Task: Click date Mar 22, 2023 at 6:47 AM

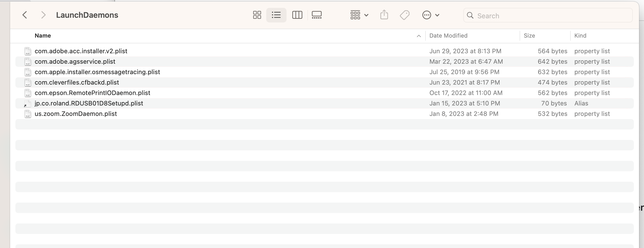Action: coord(466,62)
